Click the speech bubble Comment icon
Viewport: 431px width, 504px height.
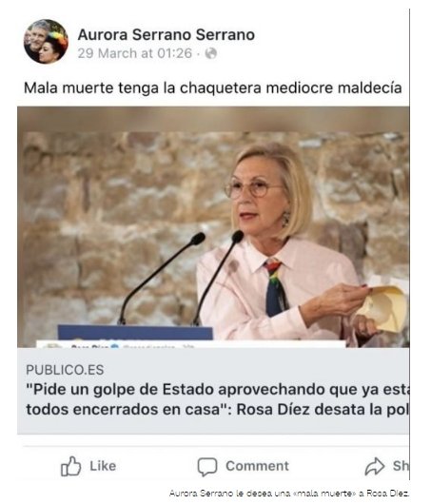207,467
